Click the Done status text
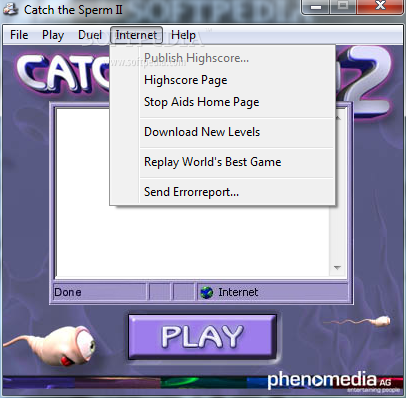 pyautogui.click(x=68, y=292)
